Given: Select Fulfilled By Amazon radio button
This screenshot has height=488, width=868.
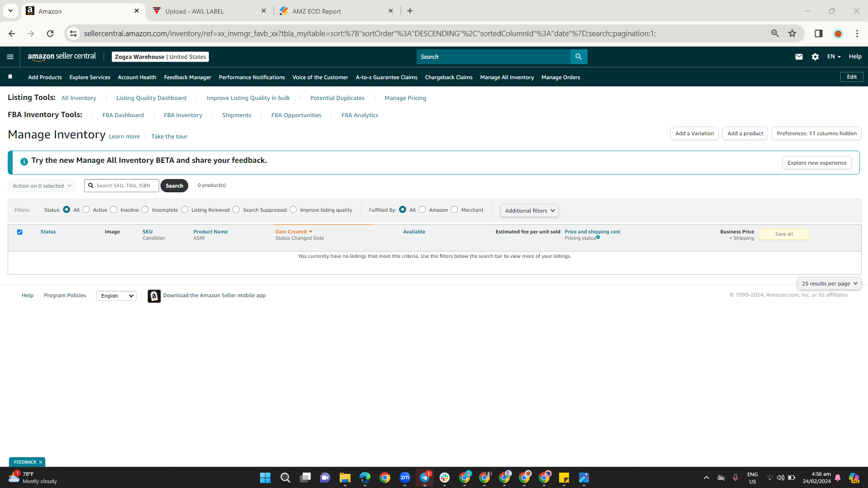Looking at the screenshot, I should point(422,210).
